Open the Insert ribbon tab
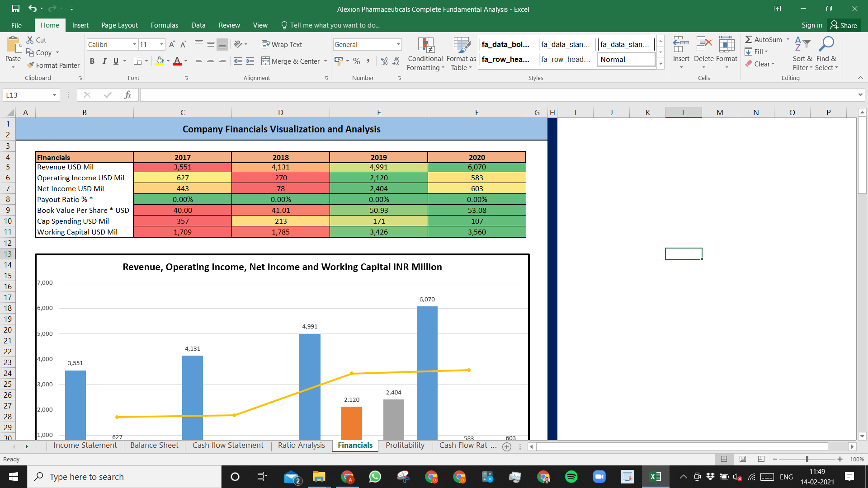868x488 pixels. tap(80, 25)
